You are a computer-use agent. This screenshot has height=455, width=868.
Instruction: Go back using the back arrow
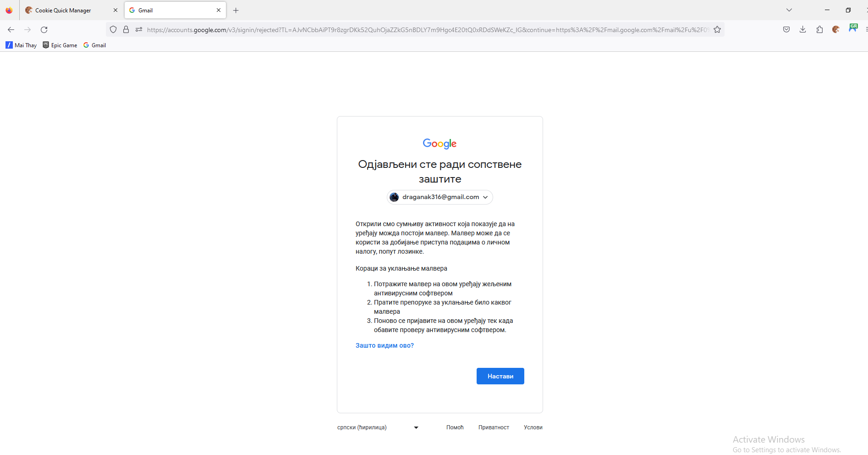[x=11, y=30]
